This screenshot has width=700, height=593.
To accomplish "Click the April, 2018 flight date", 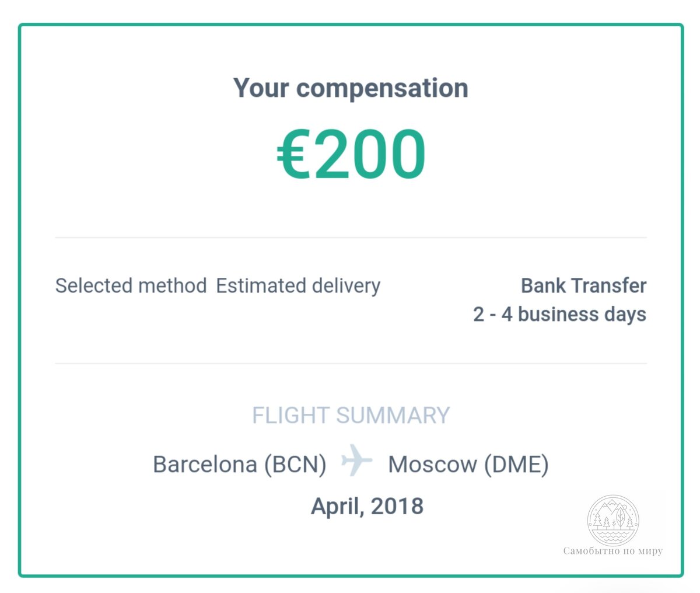I will [367, 506].
